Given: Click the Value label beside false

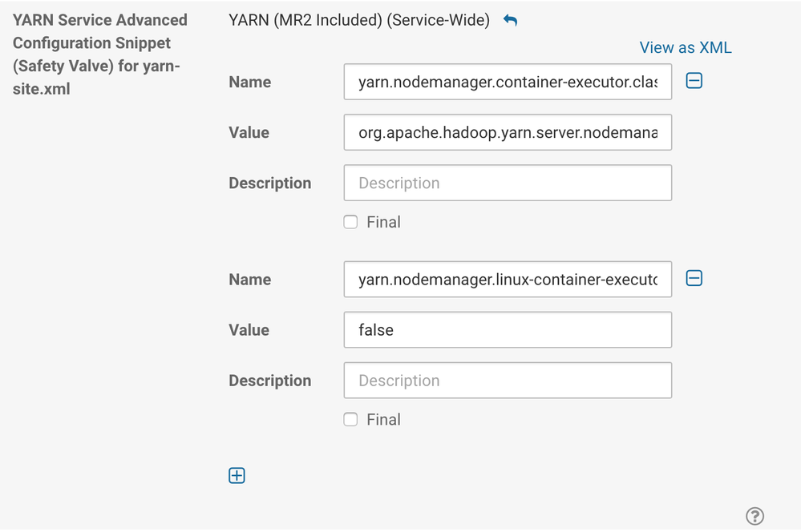Looking at the screenshot, I should tap(249, 330).
